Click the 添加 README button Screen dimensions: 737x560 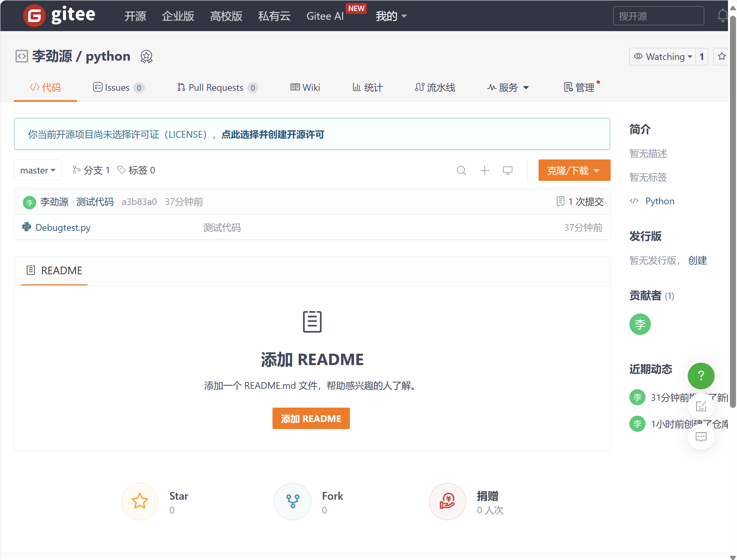pos(311,418)
